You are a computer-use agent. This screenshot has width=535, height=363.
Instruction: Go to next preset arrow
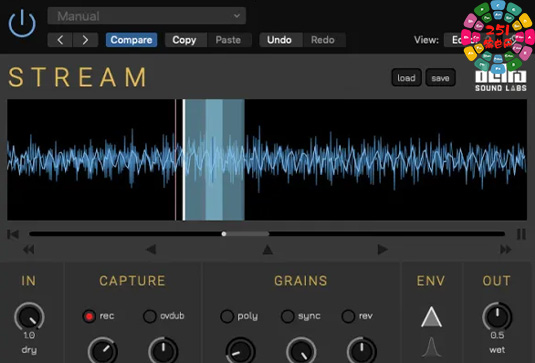click(x=85, y=40)
